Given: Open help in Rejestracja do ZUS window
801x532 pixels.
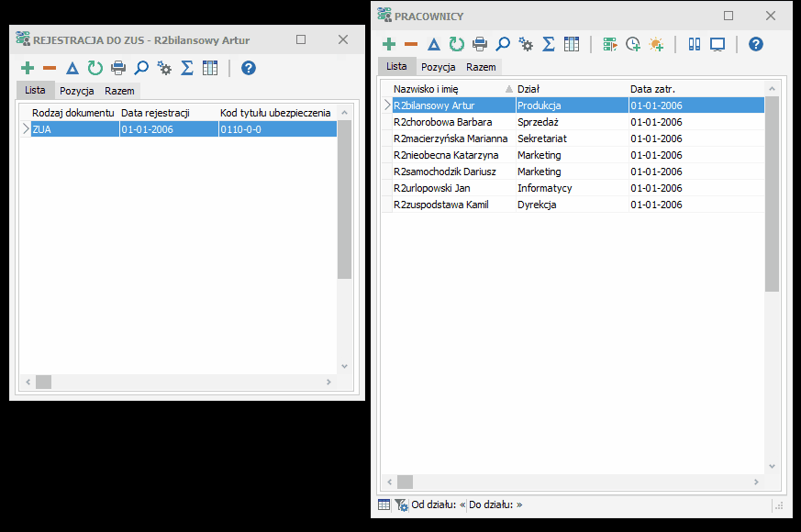Looking at the screenshot, I should 249,68.
